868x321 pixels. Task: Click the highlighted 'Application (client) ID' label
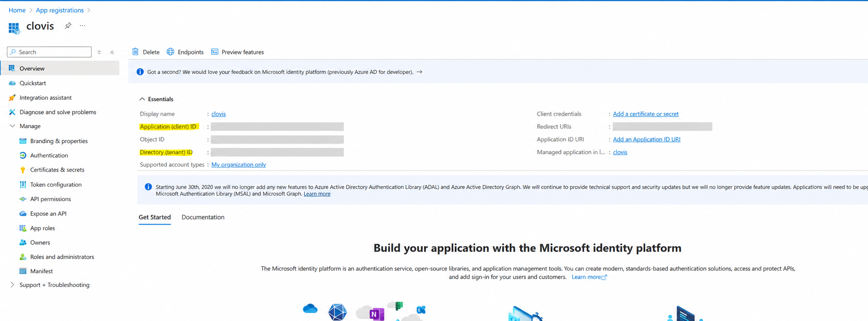tap(168, 126)
